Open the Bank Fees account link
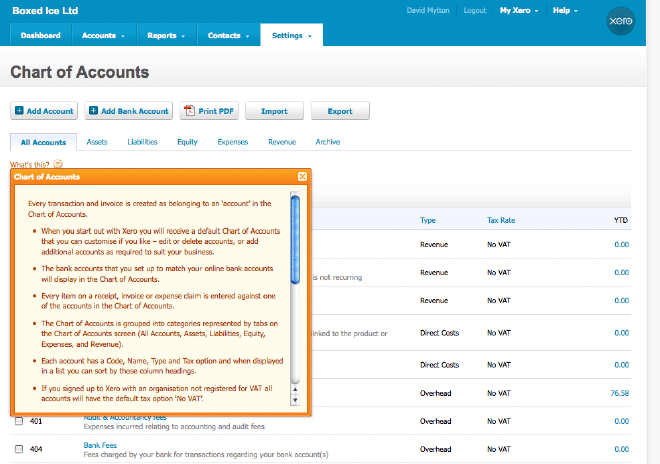660x464 pixels. click(x=102, y=444)
